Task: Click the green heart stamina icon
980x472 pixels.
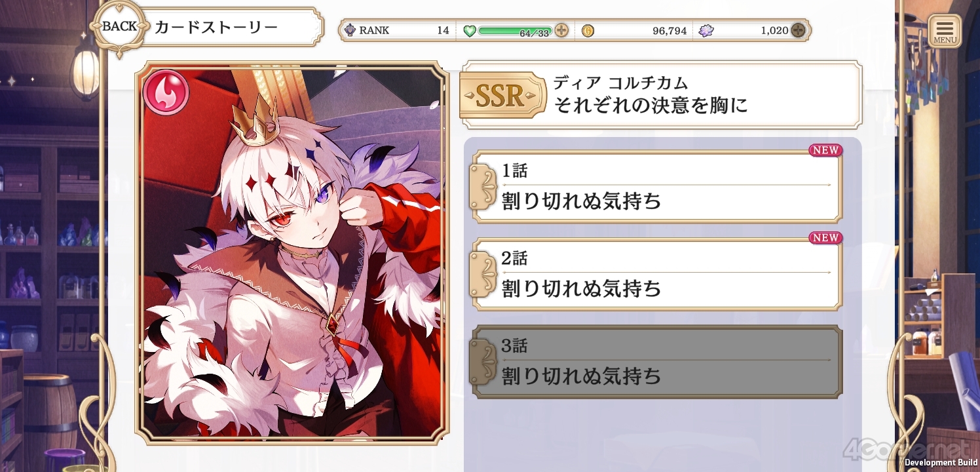Action: (470, 30)
